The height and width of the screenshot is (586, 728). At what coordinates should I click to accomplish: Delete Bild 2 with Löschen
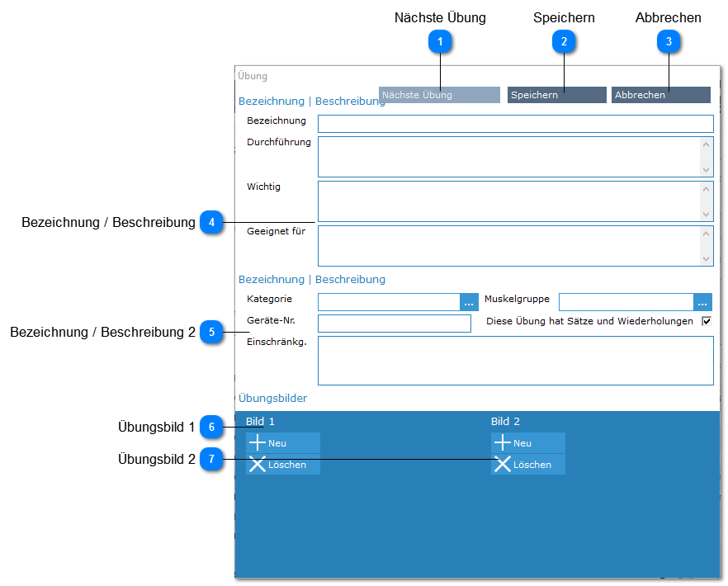tap(528, 465)
